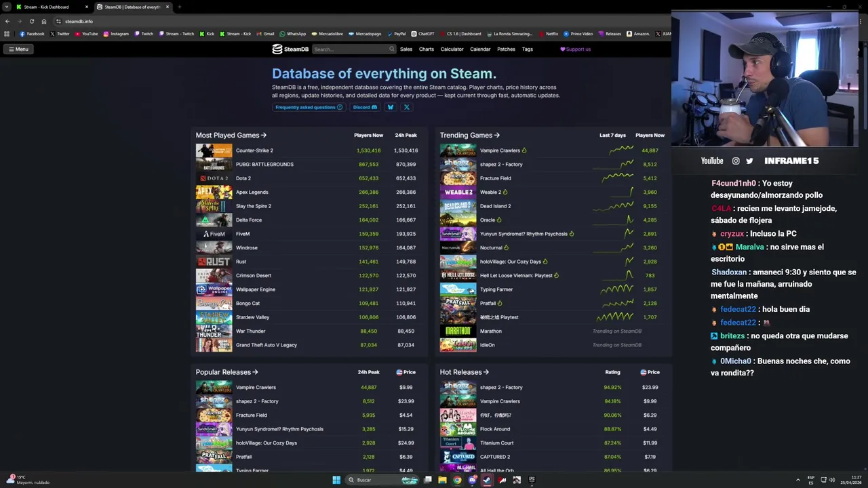Open the Bluesky icon button below the description

391,107
